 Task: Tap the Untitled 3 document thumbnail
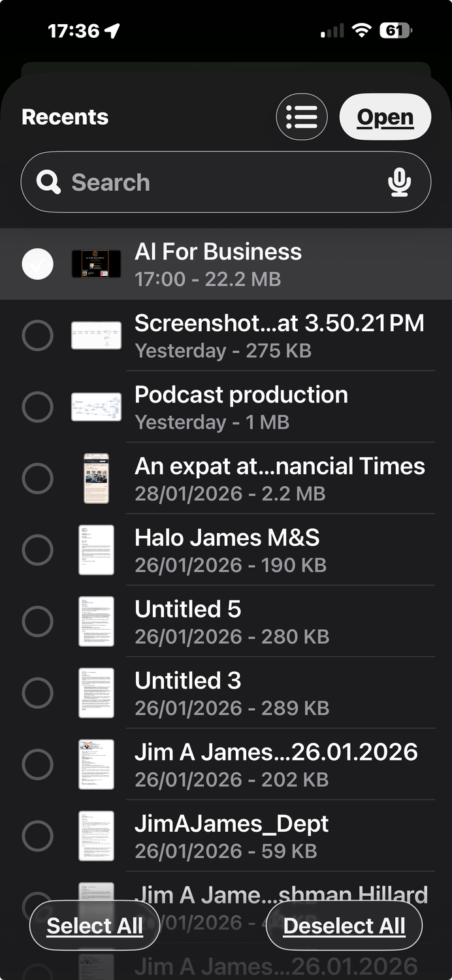(96, 693)
